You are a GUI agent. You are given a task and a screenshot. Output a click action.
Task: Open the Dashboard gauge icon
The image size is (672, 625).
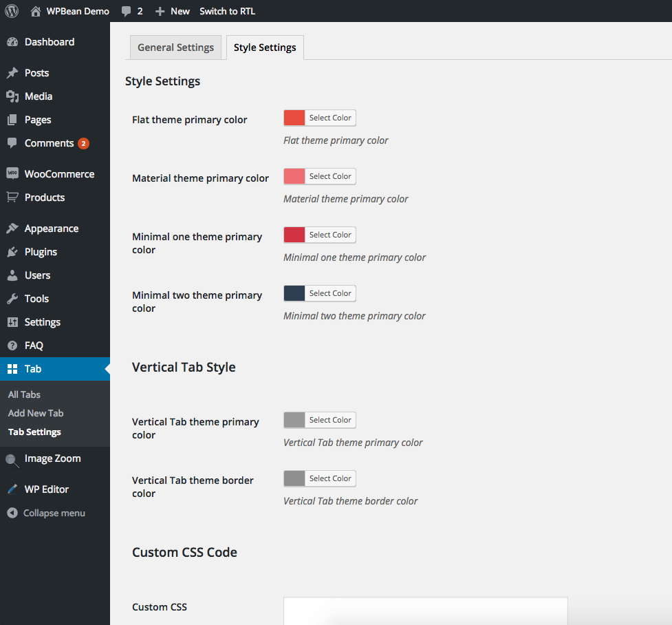(x=12, y=42)
